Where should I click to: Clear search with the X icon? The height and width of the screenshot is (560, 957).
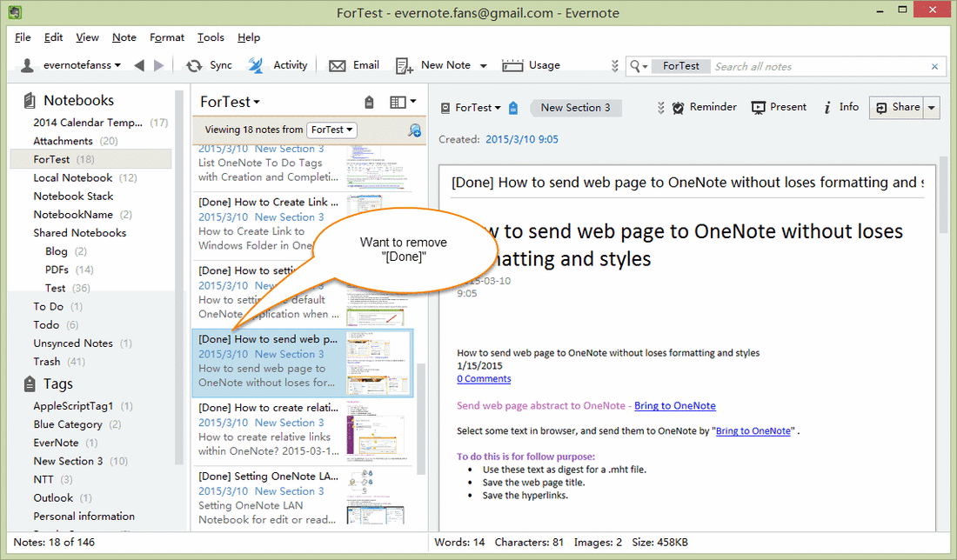pyautogui.click(x=934, y=66)
